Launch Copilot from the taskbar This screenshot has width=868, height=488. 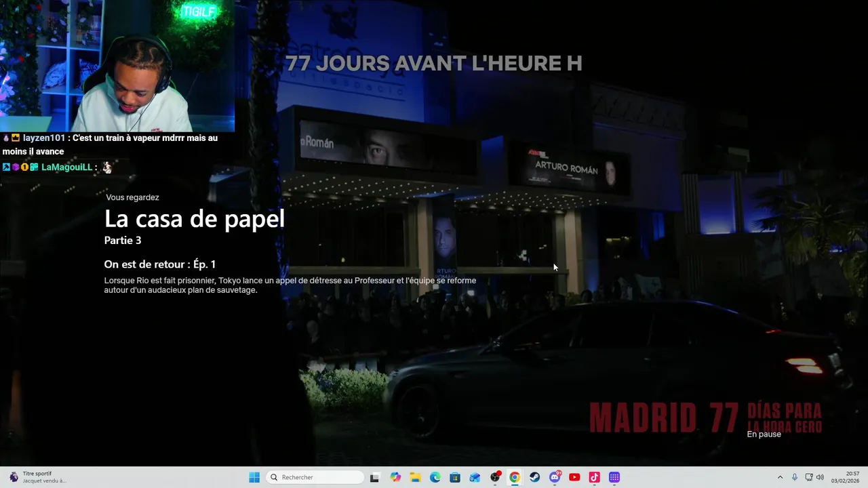click(395, 477)
